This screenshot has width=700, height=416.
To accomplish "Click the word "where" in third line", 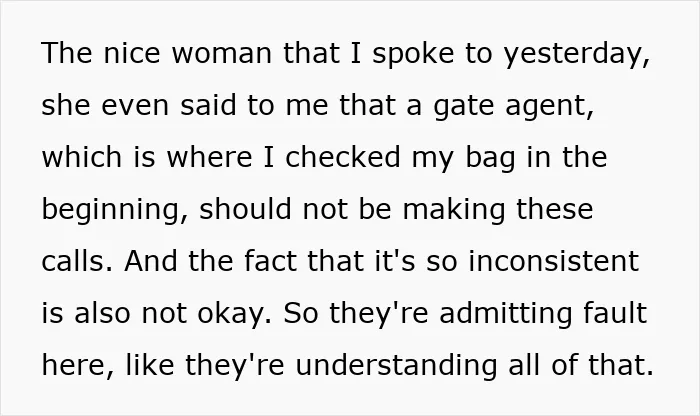I will 209,157.
